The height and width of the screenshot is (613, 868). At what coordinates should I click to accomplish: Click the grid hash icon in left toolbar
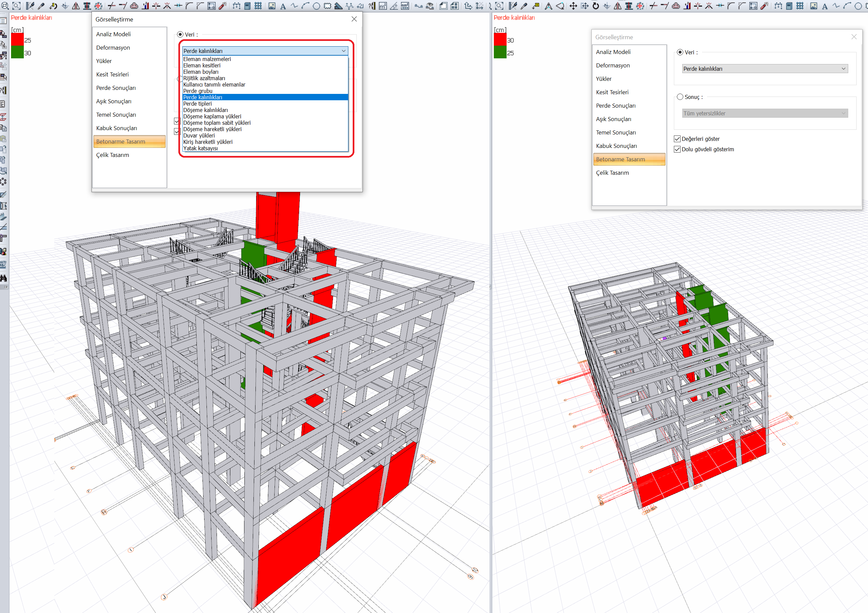click(x=258, y=6)
